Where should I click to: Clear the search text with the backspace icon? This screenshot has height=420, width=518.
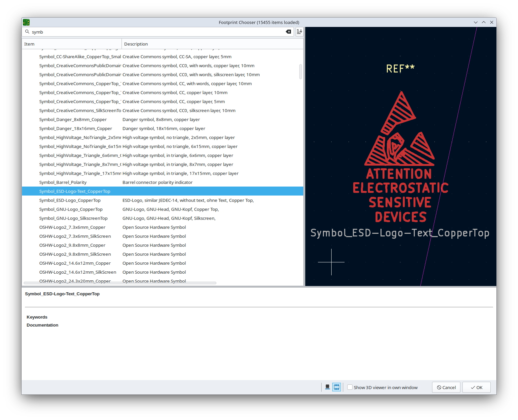click(288, 32)
